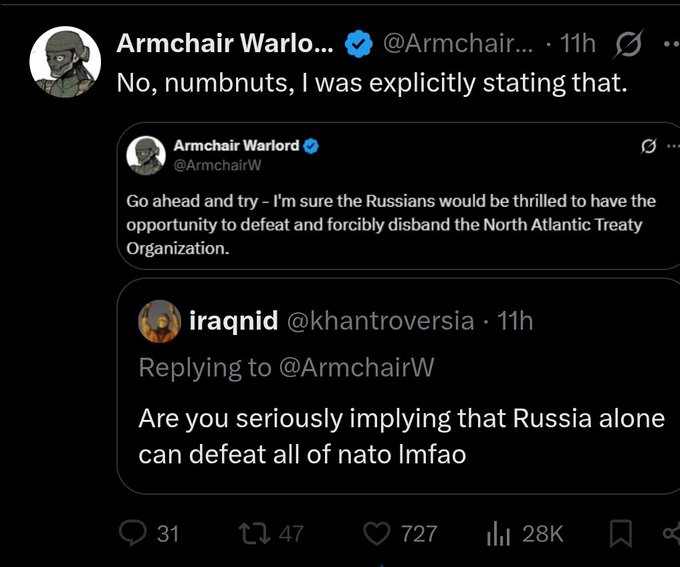Viewport: 680px width, 567px height.
Task: Repost the tweet using retweet icon
Action: (x=255, y=533)
